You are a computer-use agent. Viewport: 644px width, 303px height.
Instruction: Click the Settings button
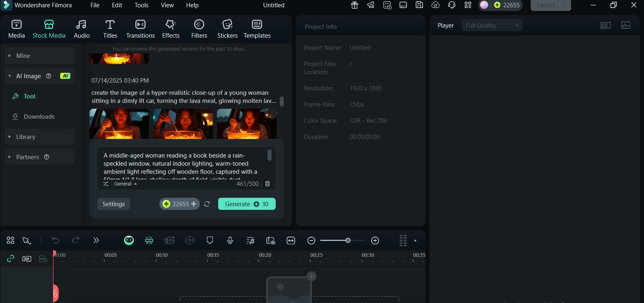click(x=113, y=204)
